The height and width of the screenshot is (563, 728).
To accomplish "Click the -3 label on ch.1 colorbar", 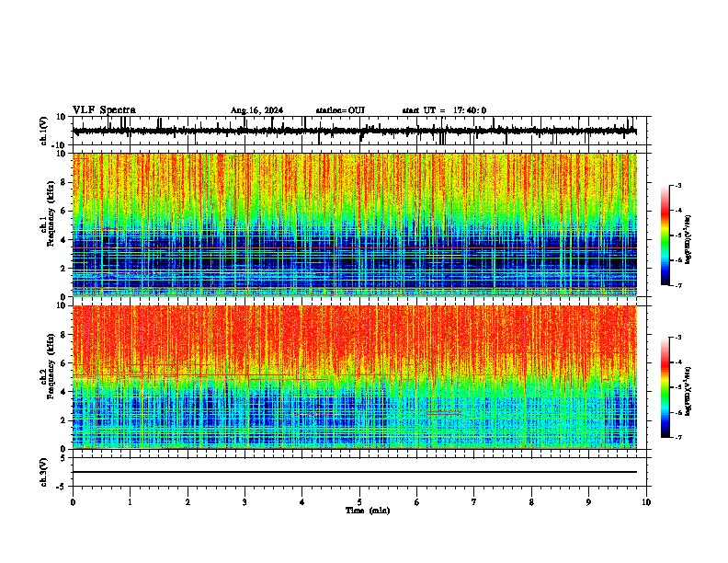I will tap(677, 185).
